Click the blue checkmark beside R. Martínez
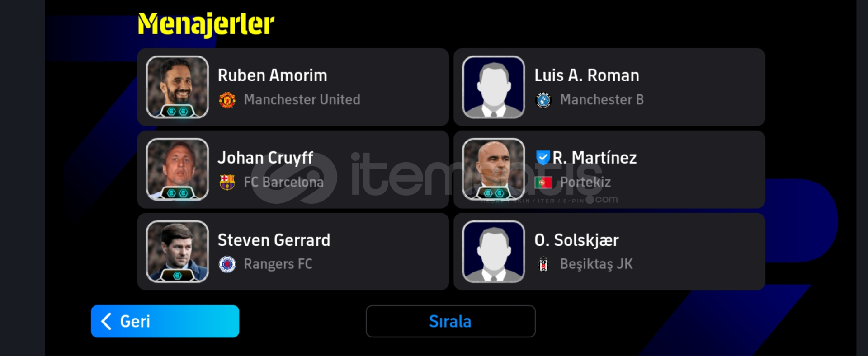The width and height of the screenshot is (868, 356). point(542,157)
